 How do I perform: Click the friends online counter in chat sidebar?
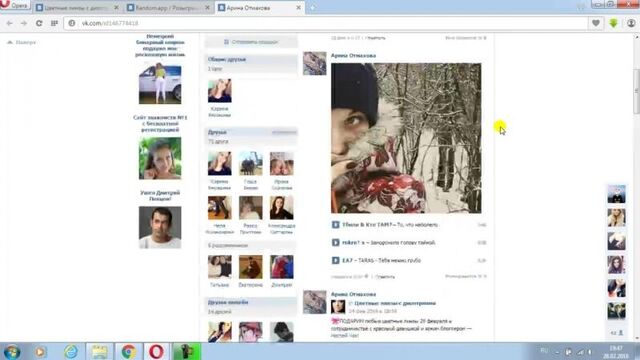[x=616, y=333]
